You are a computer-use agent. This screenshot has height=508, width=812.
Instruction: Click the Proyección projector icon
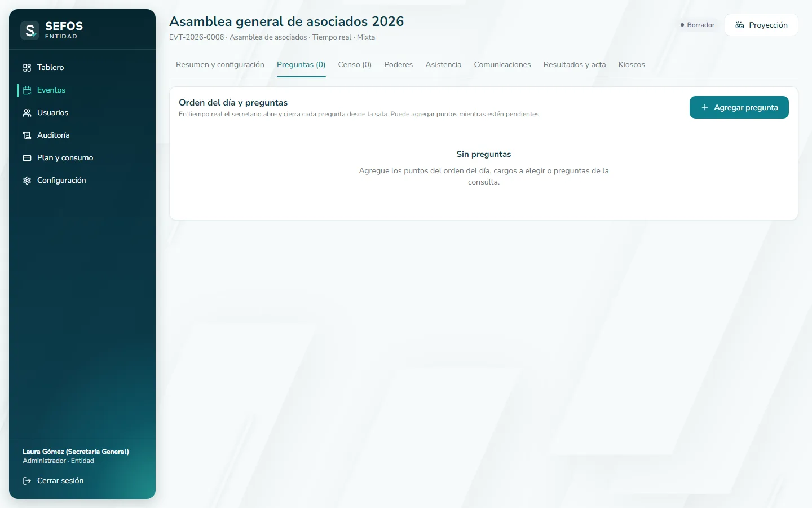point(740,25)
